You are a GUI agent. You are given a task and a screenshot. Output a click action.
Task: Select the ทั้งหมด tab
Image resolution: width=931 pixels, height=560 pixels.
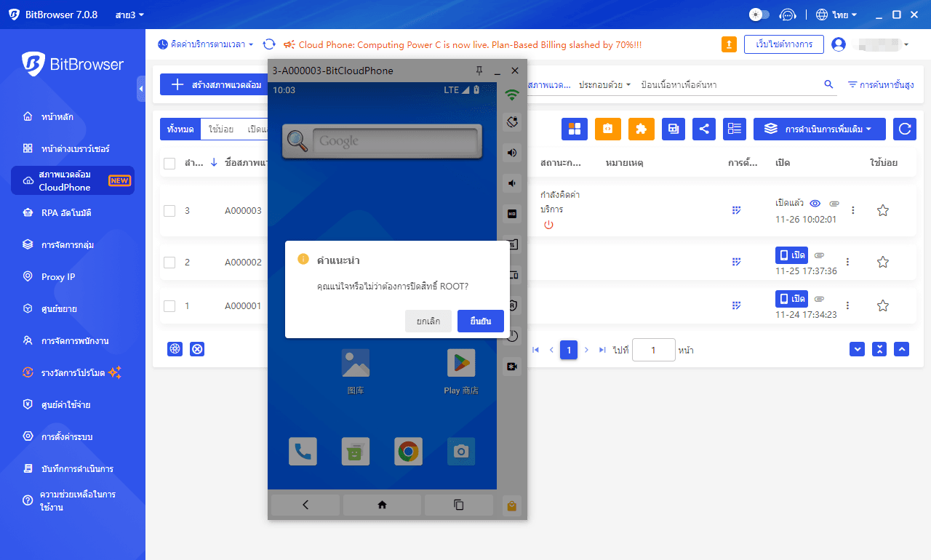point(180,129)
